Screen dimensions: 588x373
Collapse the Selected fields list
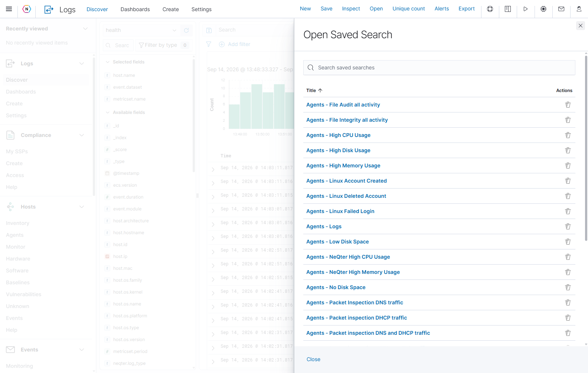(108, 62)
